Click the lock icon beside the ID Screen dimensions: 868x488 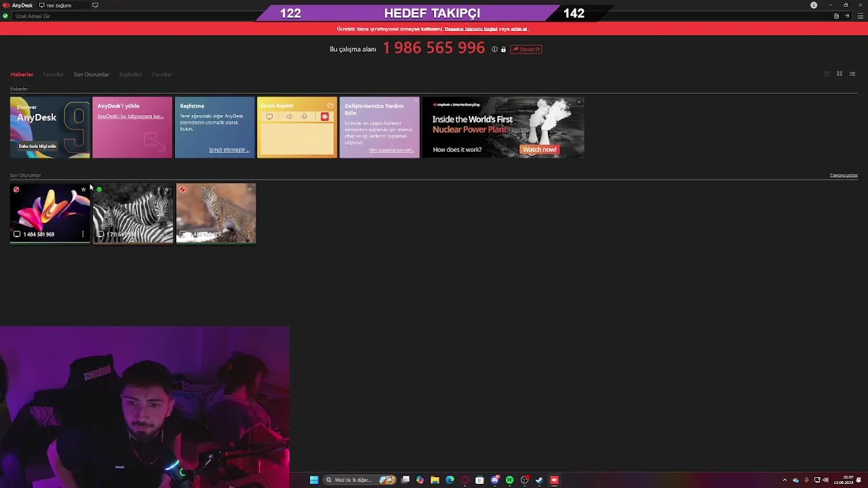(503, 49)
